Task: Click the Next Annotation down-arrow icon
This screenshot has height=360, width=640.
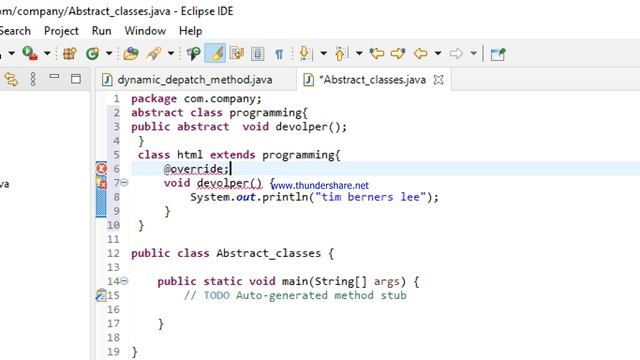Action: pos(304,53)
